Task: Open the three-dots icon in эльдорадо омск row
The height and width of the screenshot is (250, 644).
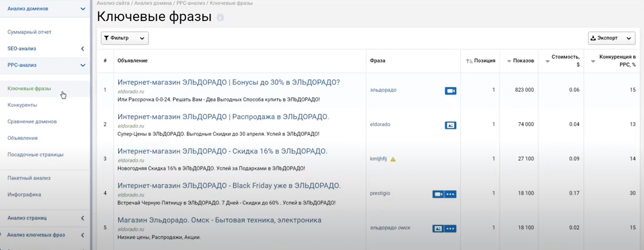Action: pyautogui.click(x=450, y=229)
